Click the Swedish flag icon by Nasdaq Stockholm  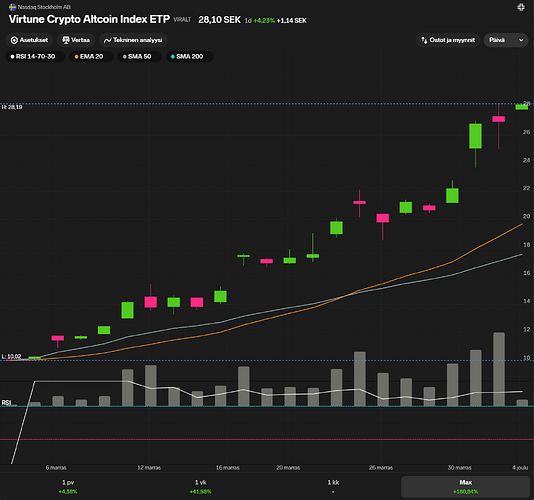(13, 7)
